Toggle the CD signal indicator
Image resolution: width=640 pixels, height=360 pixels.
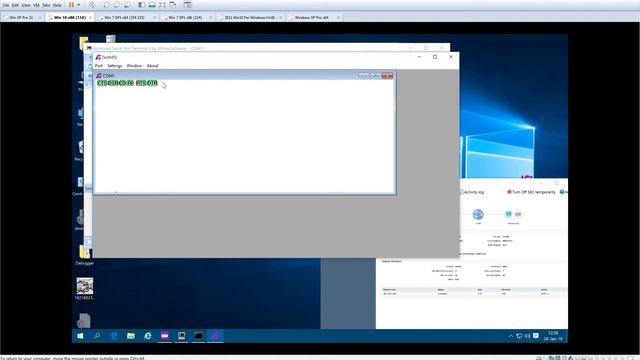pos(122,83)
